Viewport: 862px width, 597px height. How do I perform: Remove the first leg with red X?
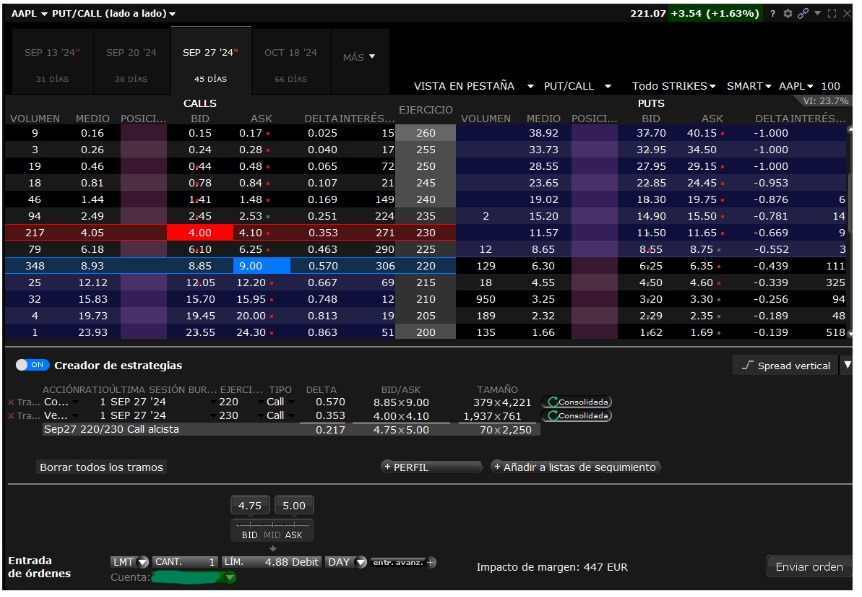point(11,402)
